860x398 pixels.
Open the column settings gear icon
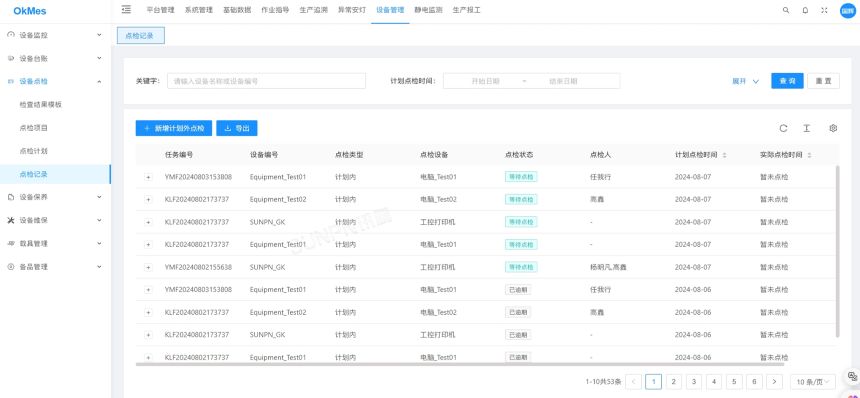(x=833, y=128)
